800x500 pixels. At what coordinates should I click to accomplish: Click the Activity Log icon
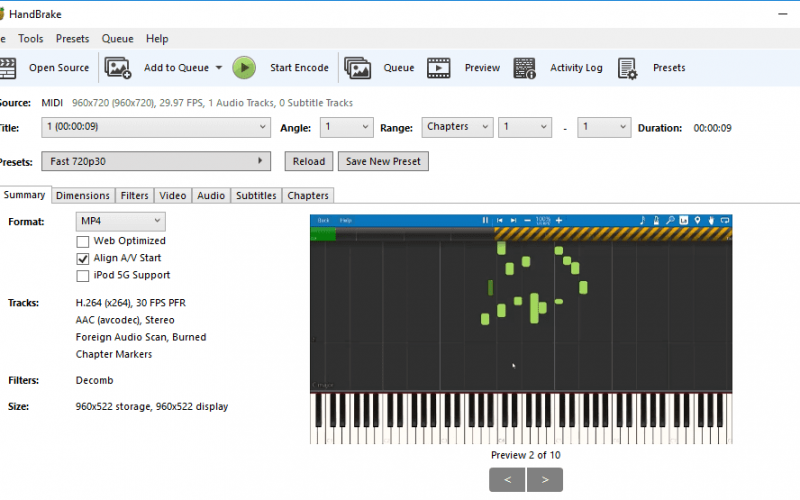(x=524, y=68)
